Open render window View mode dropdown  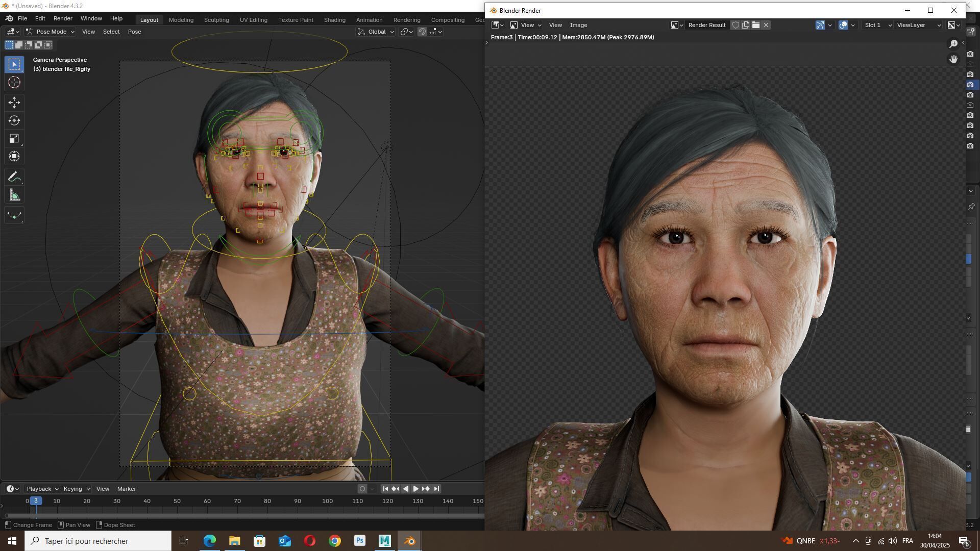pos(526,25)
